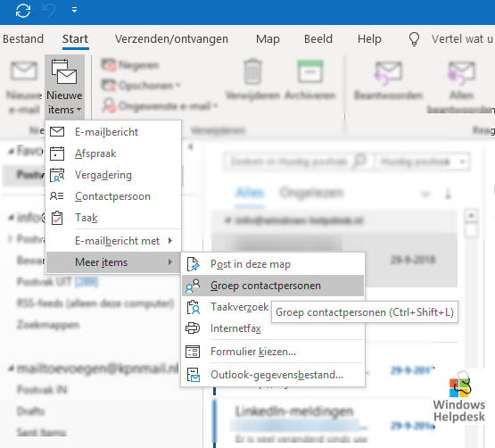The image size is (495, 448).
Task: Collapse the mailtoevoegen@kpnmail.nl account
Action: (12, 369)
